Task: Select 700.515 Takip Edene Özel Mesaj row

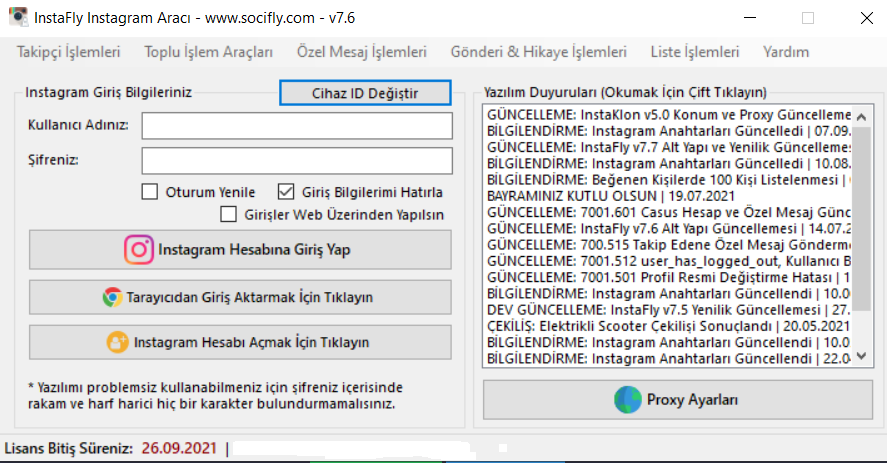Action: [668, 245]
